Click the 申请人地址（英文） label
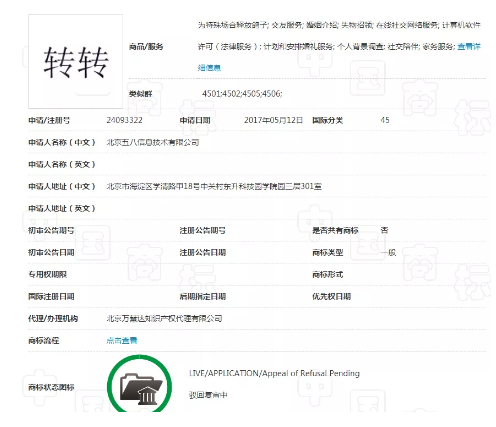The width and height of the screenshot is (496, 427). pos(62,208)
